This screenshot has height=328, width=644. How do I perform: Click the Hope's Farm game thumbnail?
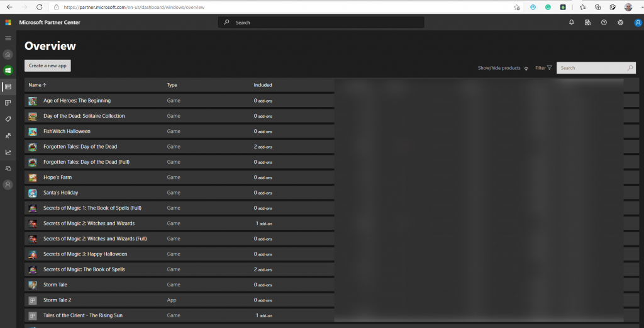(33, 178)
